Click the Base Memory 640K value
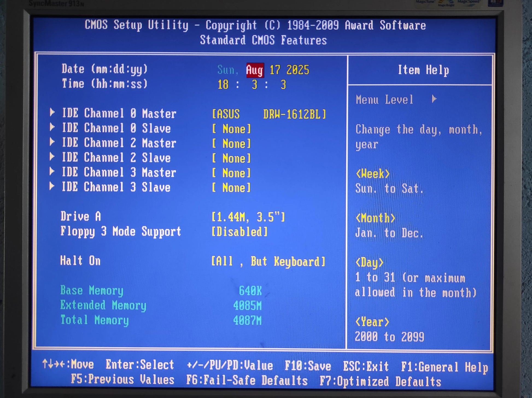The width and height of the screenshot is (532, 398). 250,291
